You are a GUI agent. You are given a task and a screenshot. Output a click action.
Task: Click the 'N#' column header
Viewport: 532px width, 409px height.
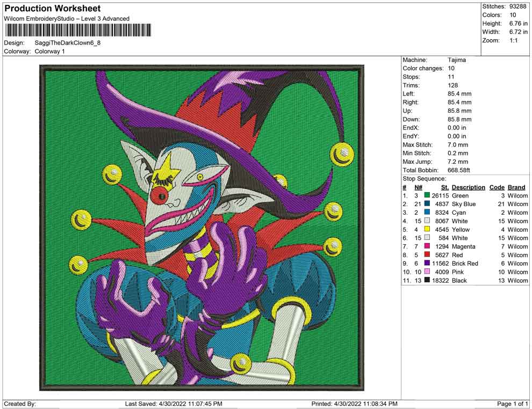418,187
